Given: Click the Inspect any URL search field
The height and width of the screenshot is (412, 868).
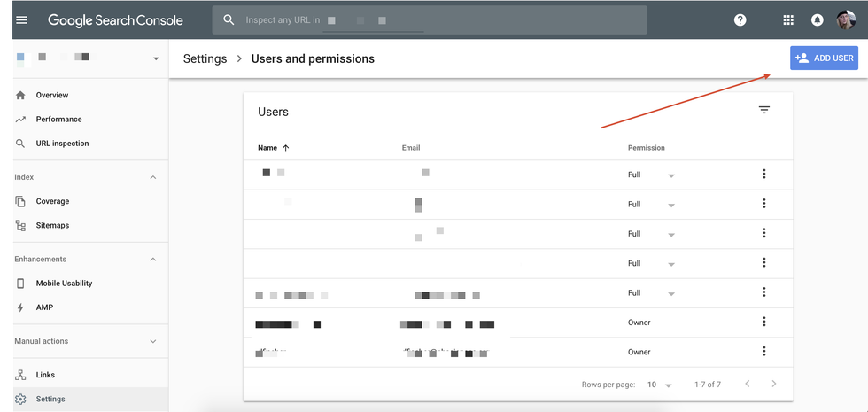Looking at the screenshot, I should pyautogui.click(x=430, y=19).
